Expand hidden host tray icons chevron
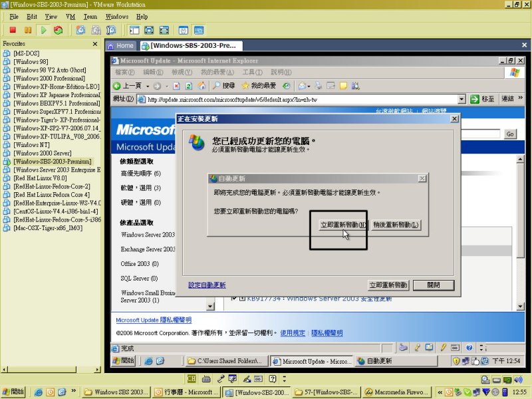Viewport: 532px width, 399px height. click(440, 392)
